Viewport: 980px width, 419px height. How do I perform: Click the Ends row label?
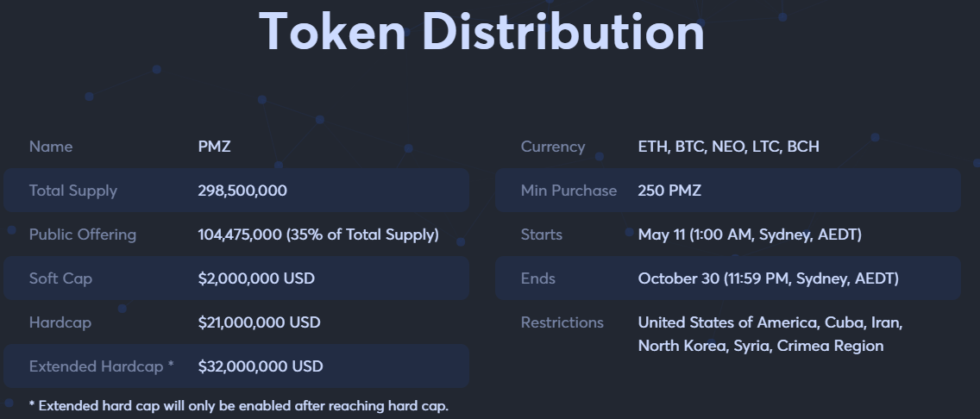coord(538,278)
